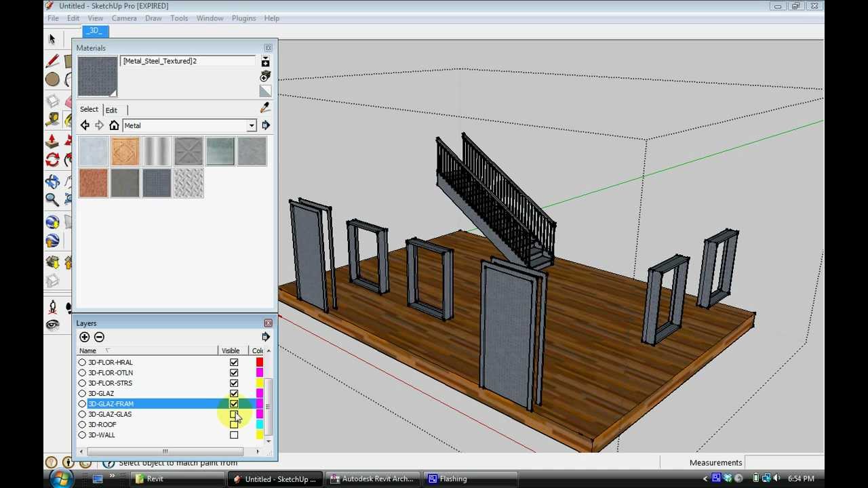Show the 3D-WALL layer

234,435
